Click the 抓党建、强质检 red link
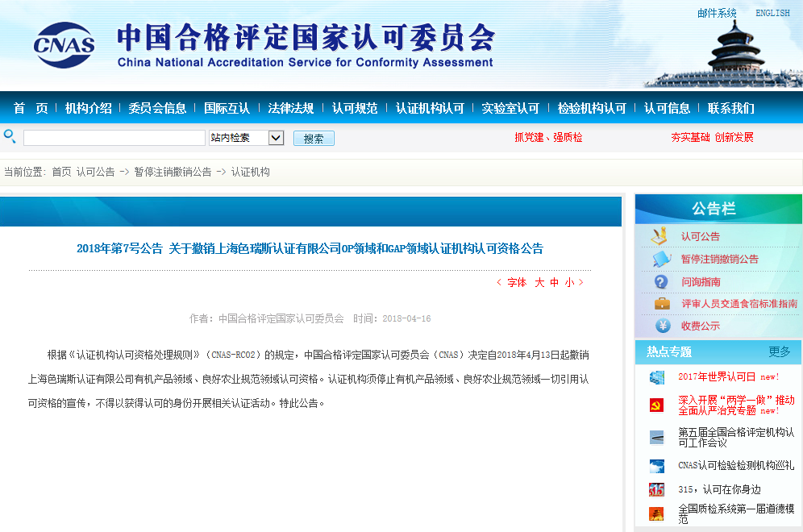803x532 pixels. [548, 137]
